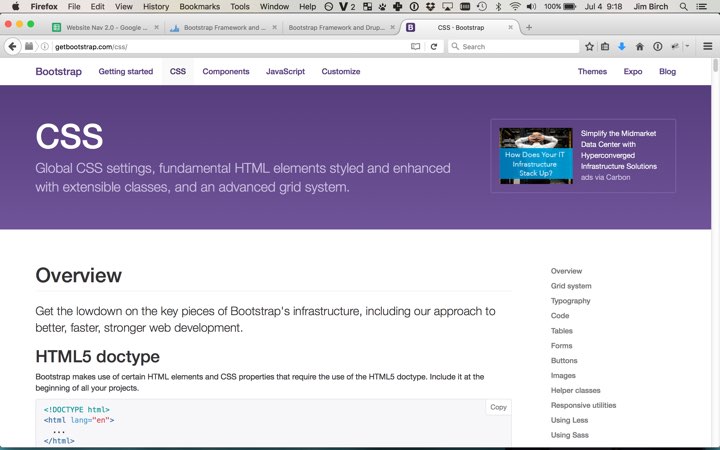This screenshot has width=720, height=450.
Task: Close the Website Nav 2.0 tab
Action: click(x=156, y=28)
